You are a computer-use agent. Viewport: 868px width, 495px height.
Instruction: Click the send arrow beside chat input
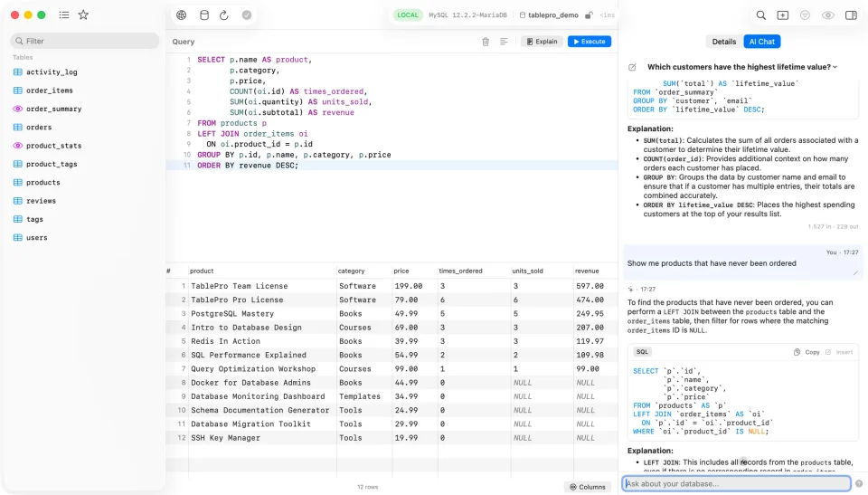(859, 483)
